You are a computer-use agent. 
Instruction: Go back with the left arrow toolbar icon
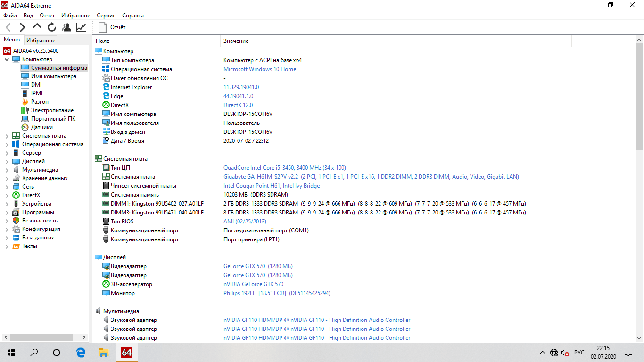[8, 27]
